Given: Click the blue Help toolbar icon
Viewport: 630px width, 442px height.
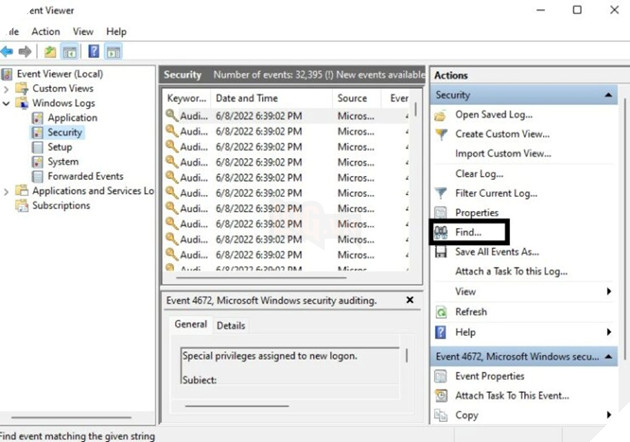Looking at the screenshot, I should click(x=92, y=51).
